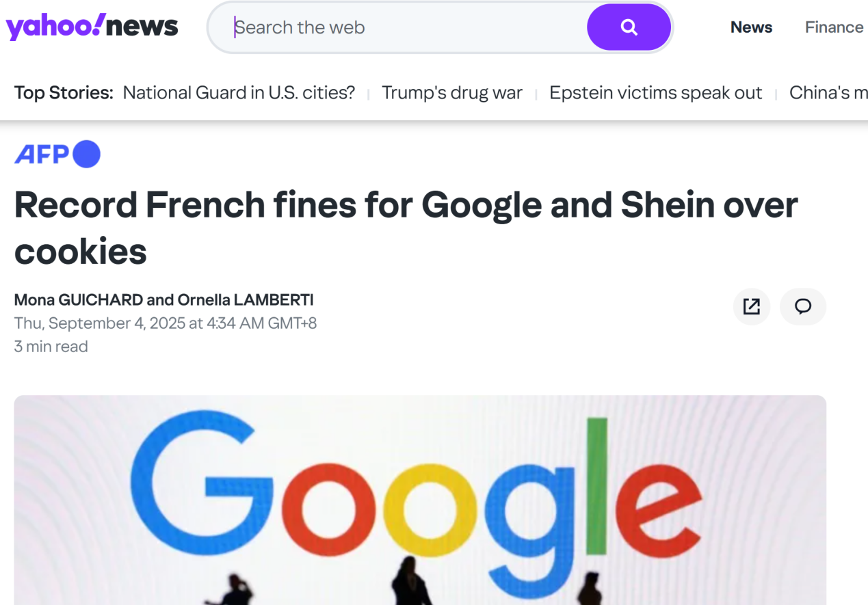
Task: Open the Google logo article image
Action: point(420,500)
